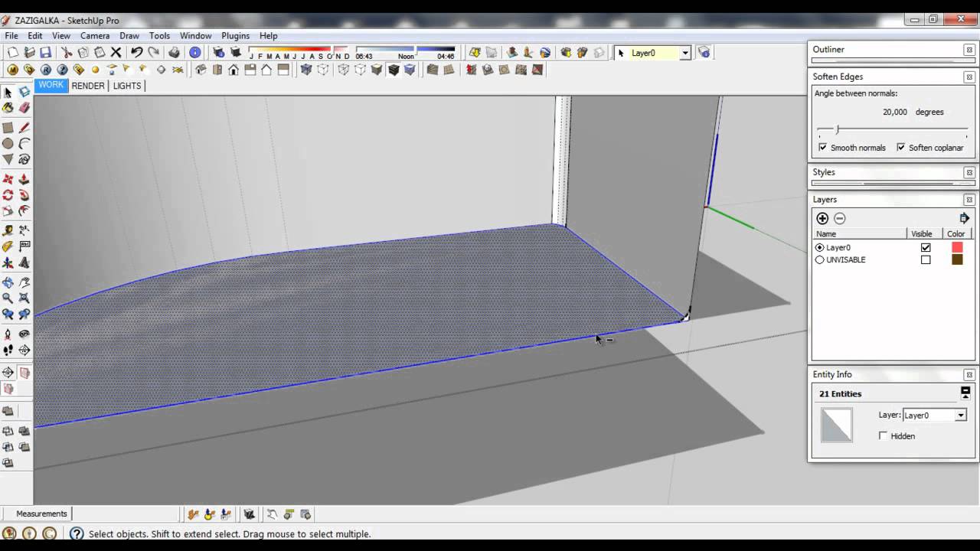Undo the last action
Viewport: 980px width, 551px height.
click(x=137, y=53)
